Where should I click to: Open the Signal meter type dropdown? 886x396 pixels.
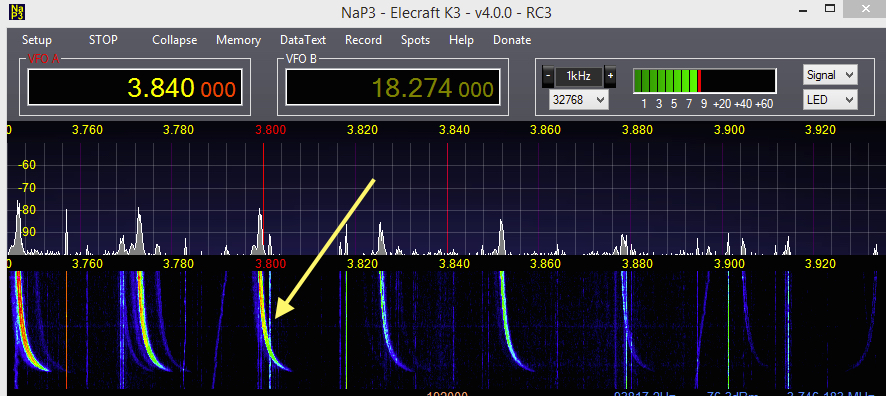(830, 75)
